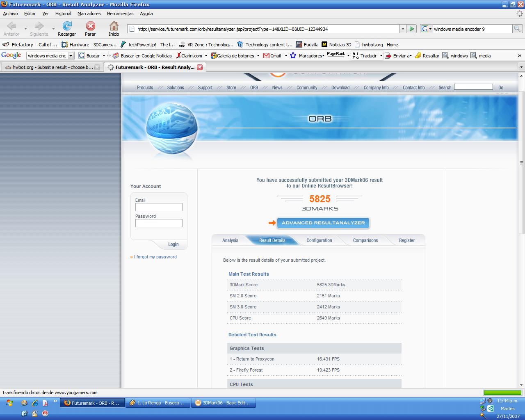Screen dimensions: 525x420
Task: Expand the Enviar a dropdown
Action: click(410, 55)
